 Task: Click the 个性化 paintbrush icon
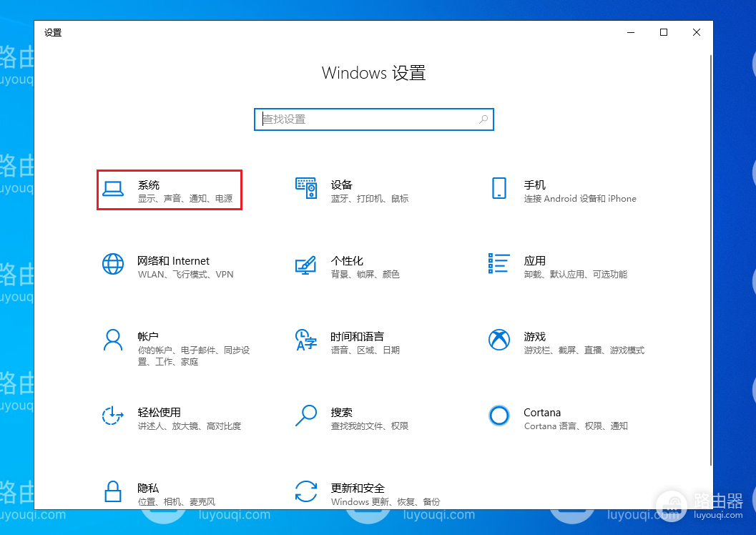[x=306, y=265]
